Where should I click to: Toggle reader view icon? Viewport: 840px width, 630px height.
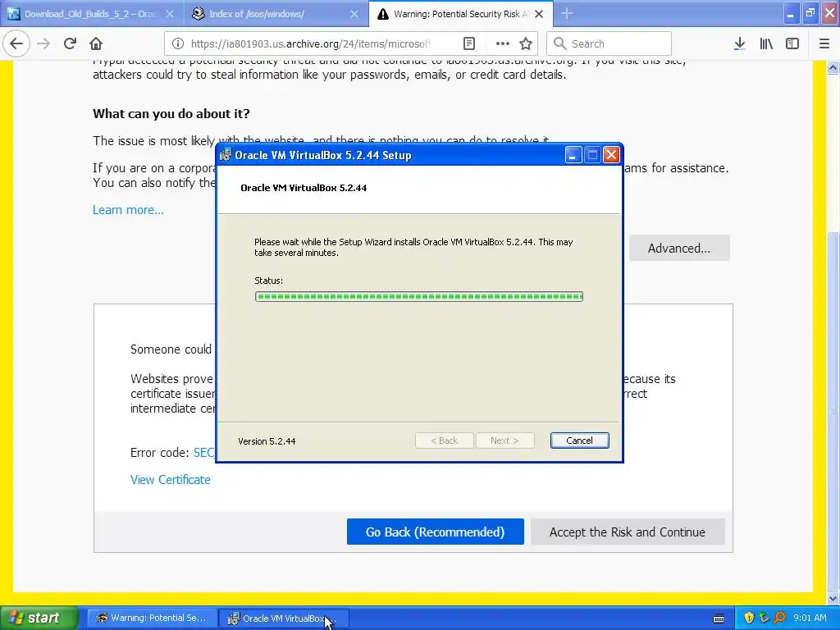[468, 43]
